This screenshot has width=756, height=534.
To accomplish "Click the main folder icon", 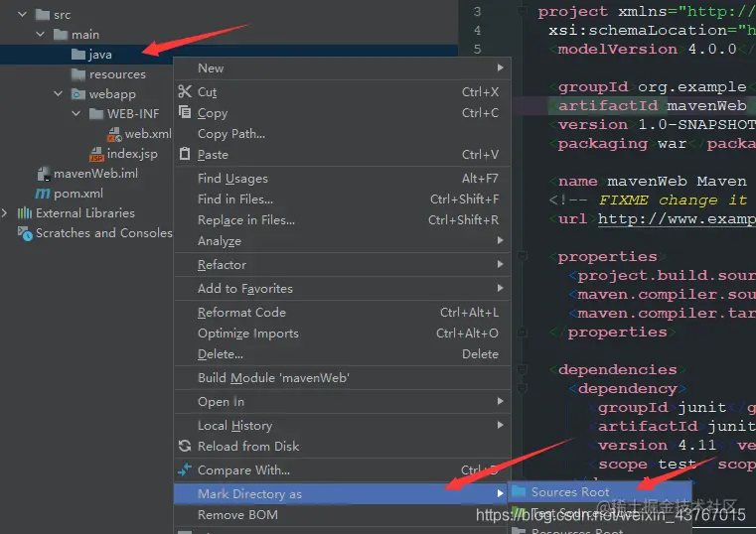I will (61, 35).
